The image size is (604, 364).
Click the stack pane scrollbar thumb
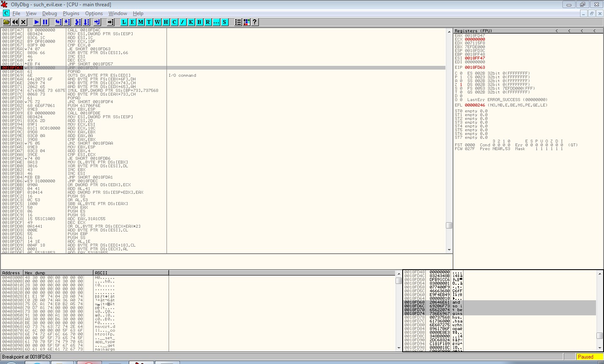[599, 335]
